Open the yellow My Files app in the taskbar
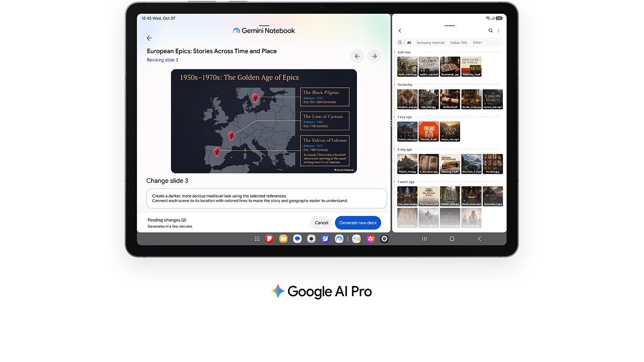 [283, 239]
